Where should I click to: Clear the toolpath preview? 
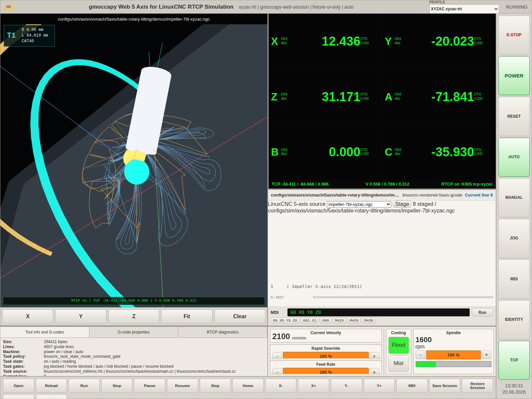240,317
